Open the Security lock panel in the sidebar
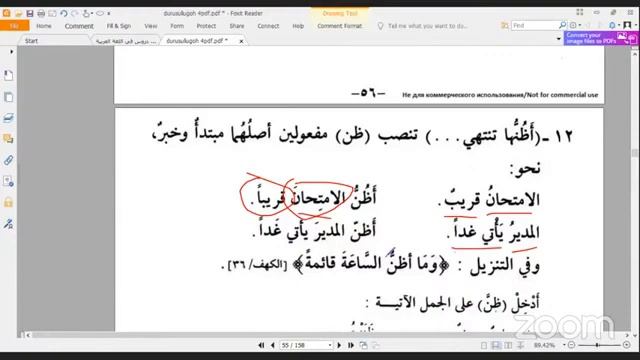The image size is (640, 360). (9, 202)
